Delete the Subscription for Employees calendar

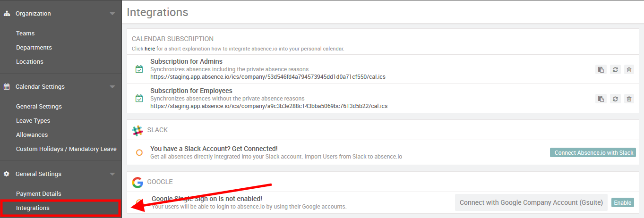(x=629, y=99)
